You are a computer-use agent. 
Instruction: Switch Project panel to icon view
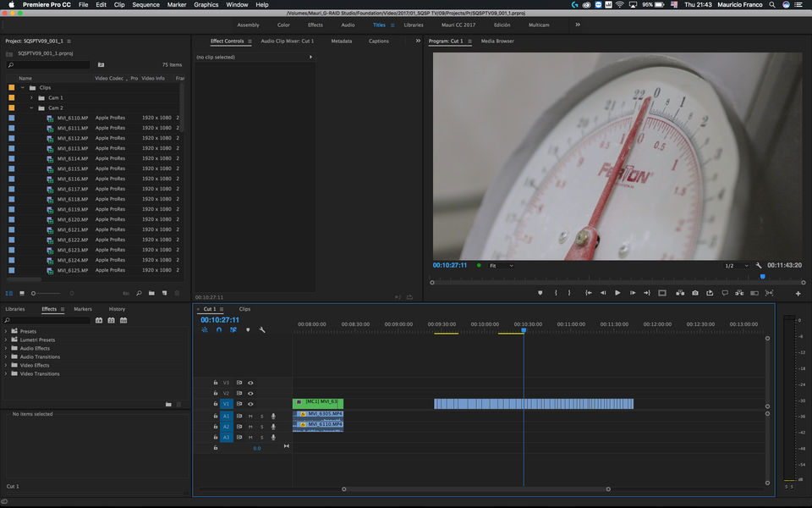tap(23, 293)
